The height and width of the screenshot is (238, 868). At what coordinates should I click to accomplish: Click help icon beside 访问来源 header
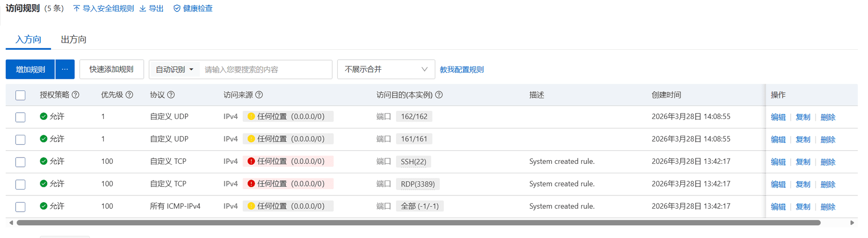[259, 95]
